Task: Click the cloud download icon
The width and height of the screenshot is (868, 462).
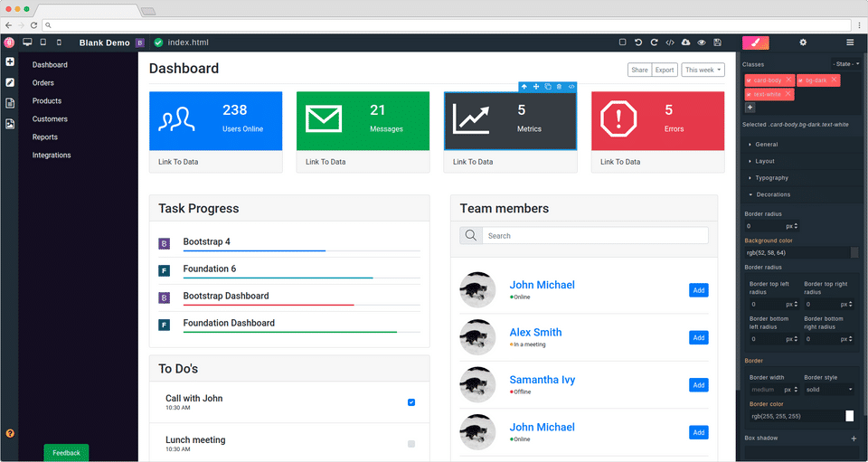Action: pyautogui.click(x=685, y=42)
